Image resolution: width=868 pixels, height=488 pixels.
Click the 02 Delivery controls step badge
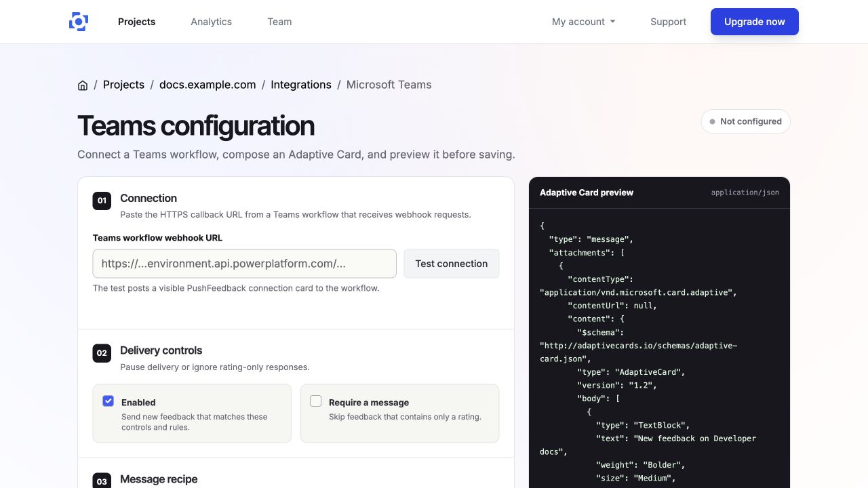point(102,353)
